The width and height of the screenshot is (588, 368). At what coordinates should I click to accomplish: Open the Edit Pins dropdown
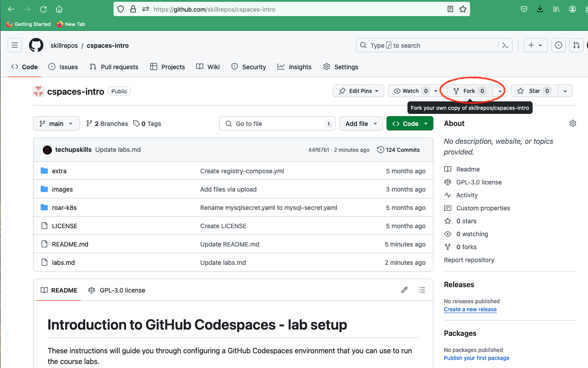[358, 91]
